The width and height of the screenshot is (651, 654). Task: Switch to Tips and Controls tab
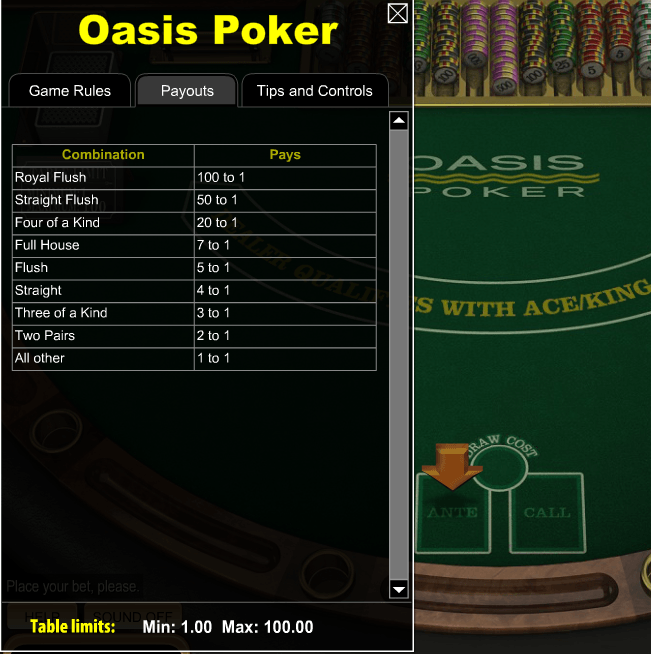click(314, 91)
